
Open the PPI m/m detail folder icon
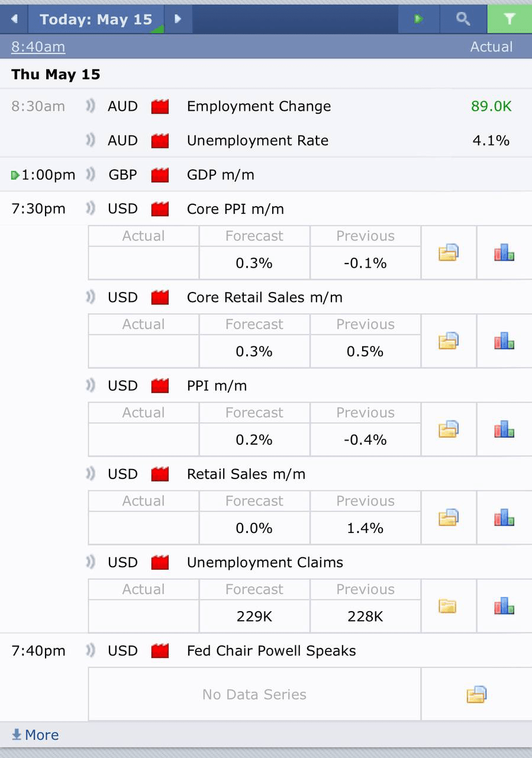(x=449, y=429)
